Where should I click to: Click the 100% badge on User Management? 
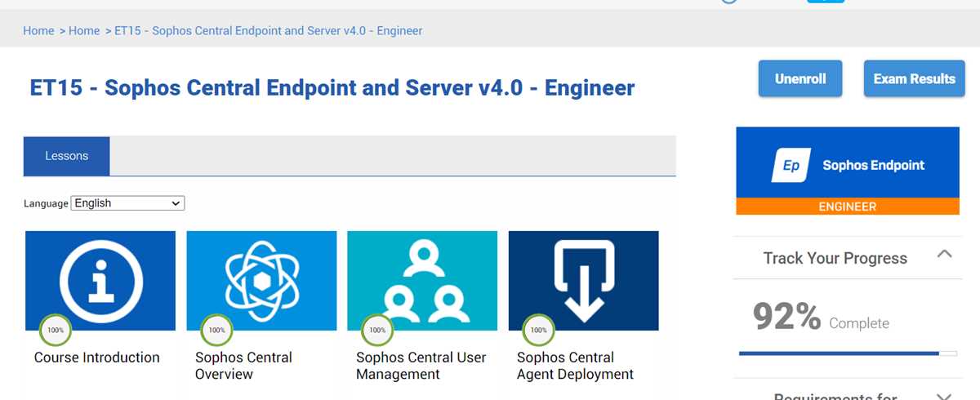pyautogui.click(x=377, y=331)
